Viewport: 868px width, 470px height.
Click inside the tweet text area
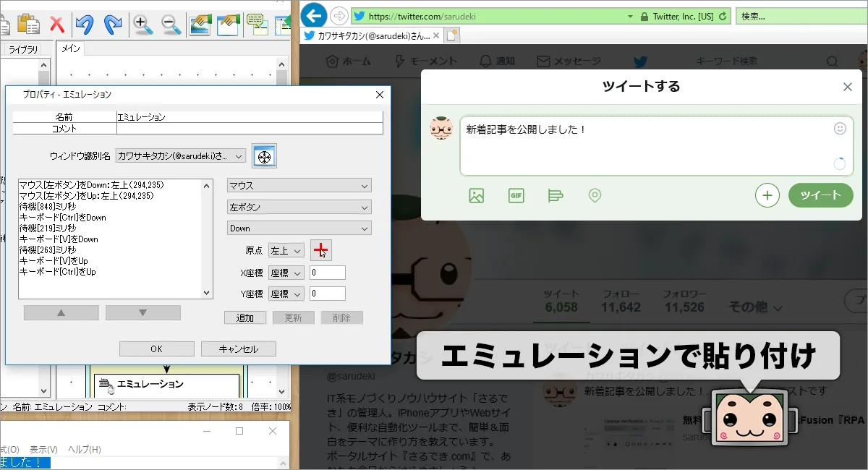point(656,147)
